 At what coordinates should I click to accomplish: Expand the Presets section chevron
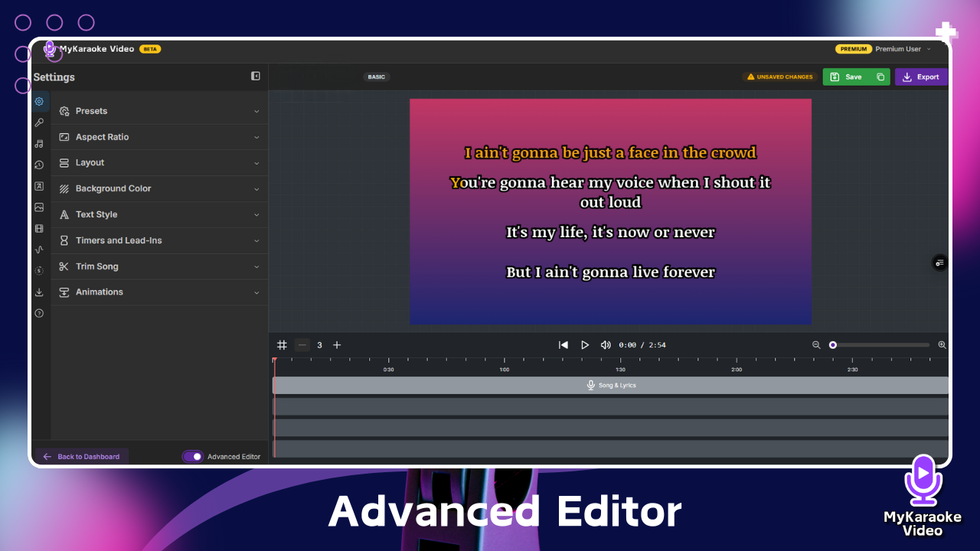(256, 111)
